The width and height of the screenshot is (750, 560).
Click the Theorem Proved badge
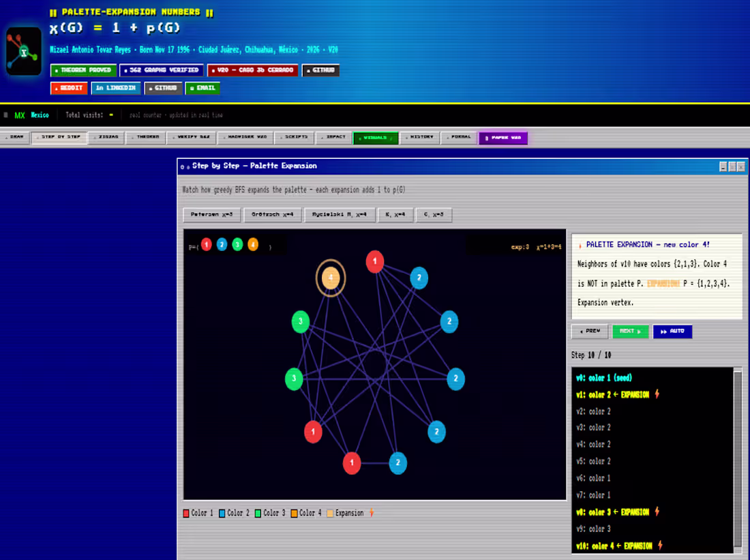(83, 70)
